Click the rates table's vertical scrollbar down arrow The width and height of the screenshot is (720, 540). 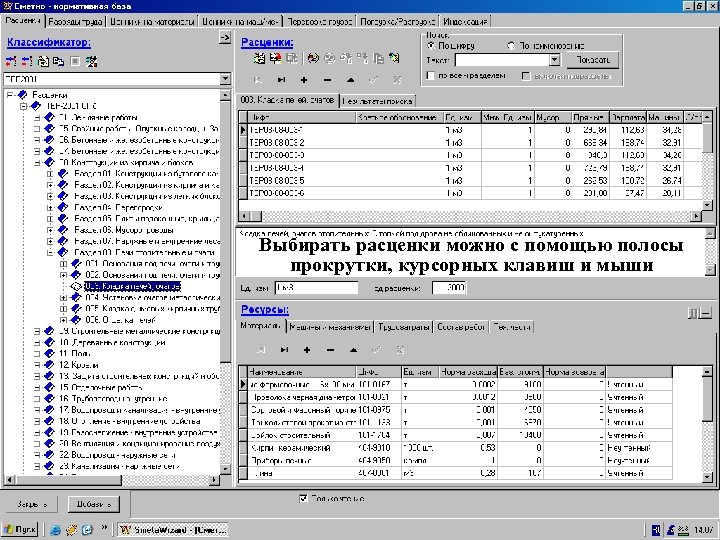coord(707,205)
